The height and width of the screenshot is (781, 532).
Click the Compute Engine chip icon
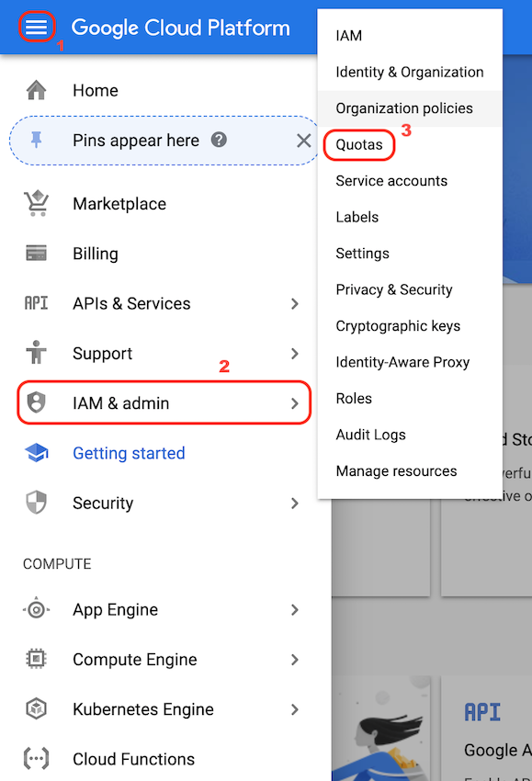point(37,659)
